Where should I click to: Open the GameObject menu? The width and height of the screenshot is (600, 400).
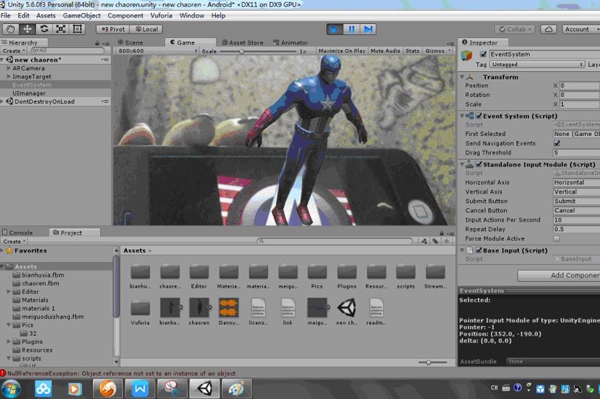pyautogui.click(x=82, y=16)
